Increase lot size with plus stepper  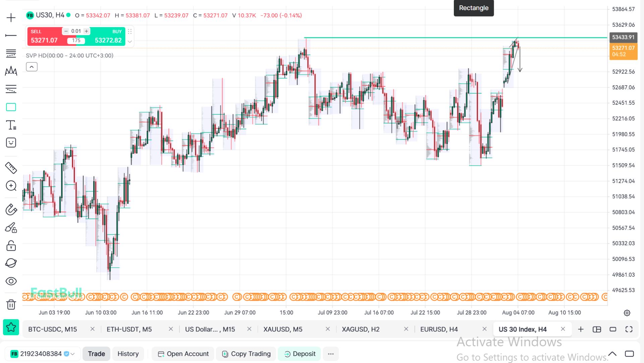point(87,31)
